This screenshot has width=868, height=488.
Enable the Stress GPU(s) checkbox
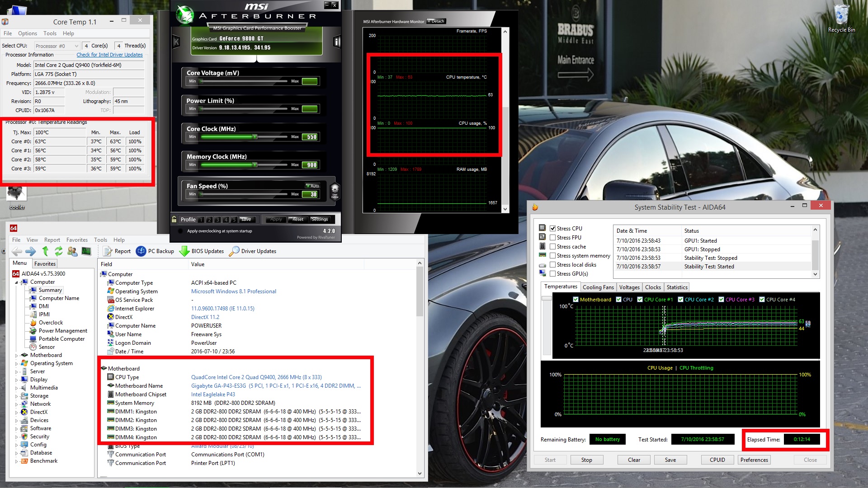pos(552,274)
